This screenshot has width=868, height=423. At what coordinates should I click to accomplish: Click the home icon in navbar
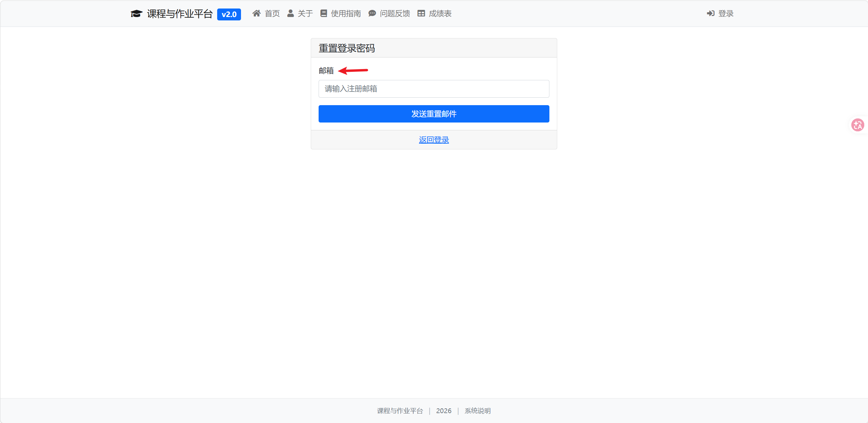[257, 13]
